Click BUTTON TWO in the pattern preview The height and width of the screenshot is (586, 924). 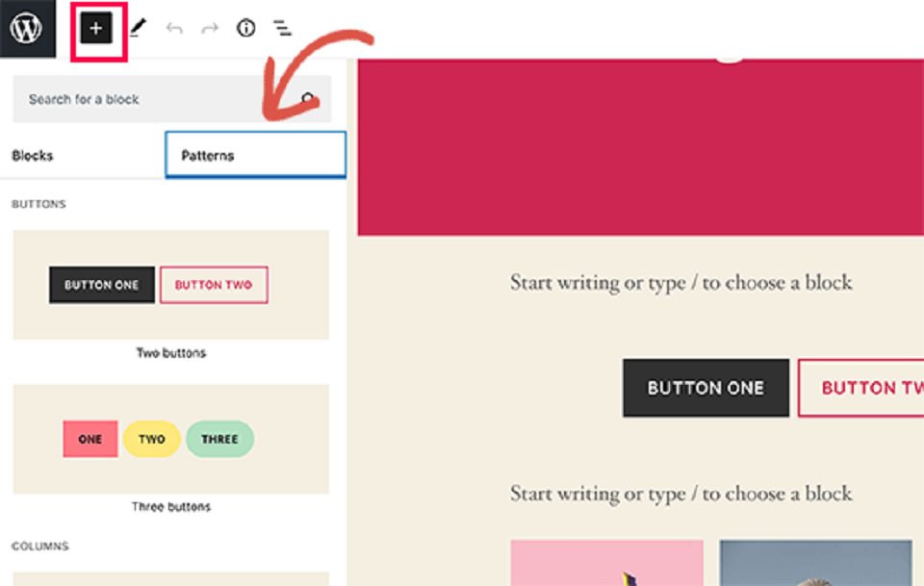[214, 285]
